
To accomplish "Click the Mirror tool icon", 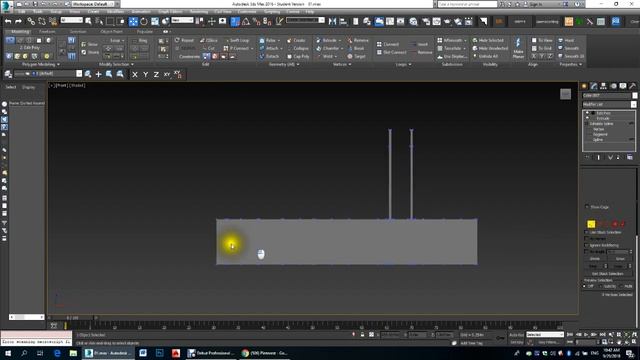I will point(332,21).
